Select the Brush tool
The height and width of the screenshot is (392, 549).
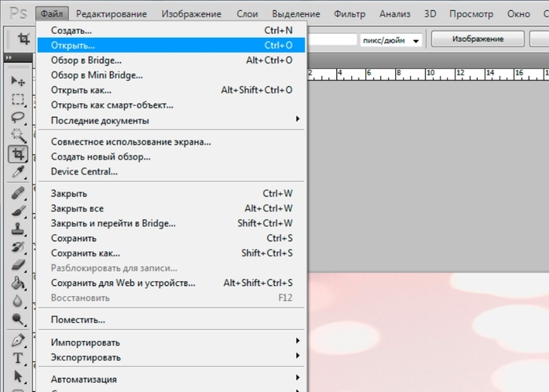[17, 211]
